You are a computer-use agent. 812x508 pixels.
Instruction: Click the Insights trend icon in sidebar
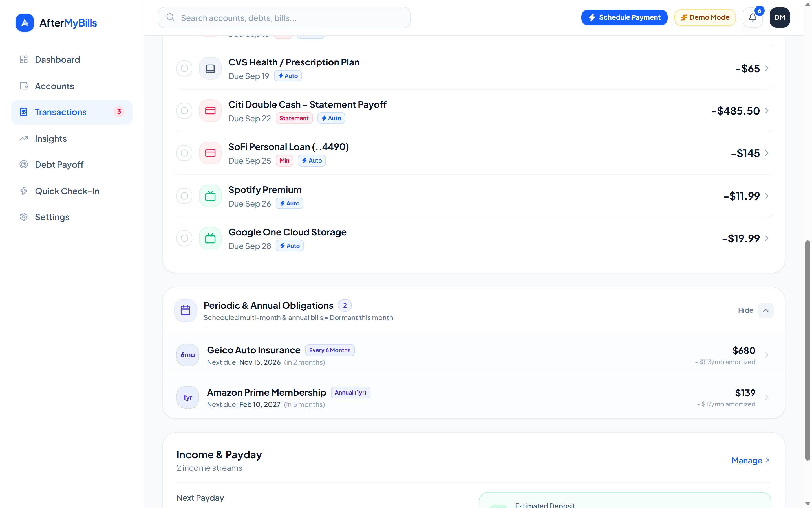click(x=23, y=138)
